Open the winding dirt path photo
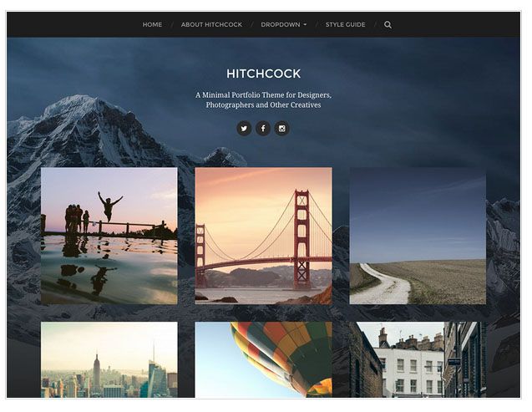The height and width of the screenshot is (412, 532). [x=418, y=236]
